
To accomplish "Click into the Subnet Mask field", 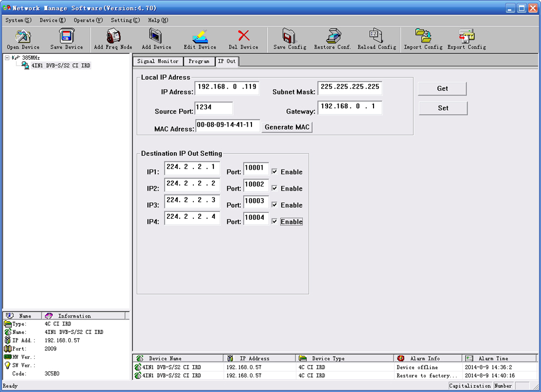I will coord(350,88).
